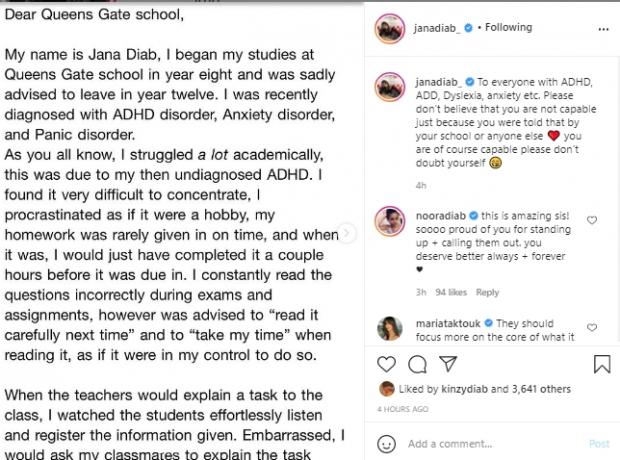Save the post with the bookmark icon

[601, 363]
